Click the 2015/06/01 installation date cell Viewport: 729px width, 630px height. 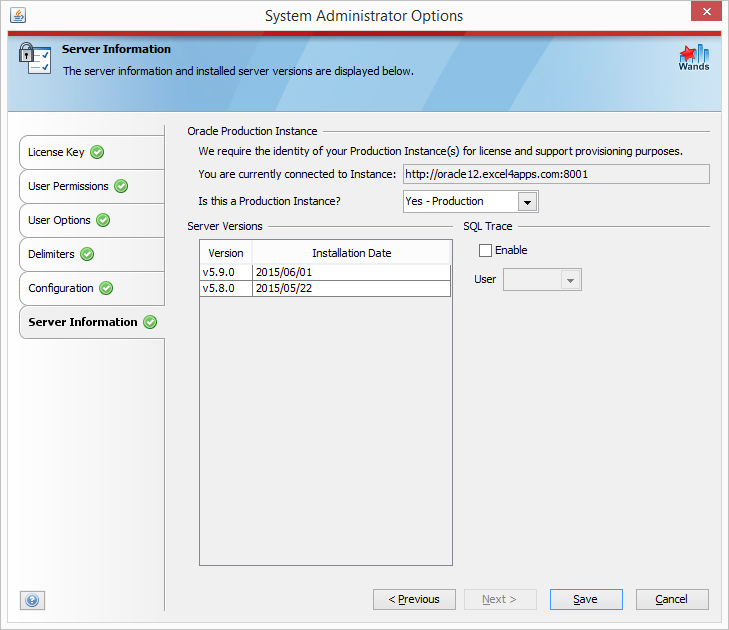coord(351,272)
